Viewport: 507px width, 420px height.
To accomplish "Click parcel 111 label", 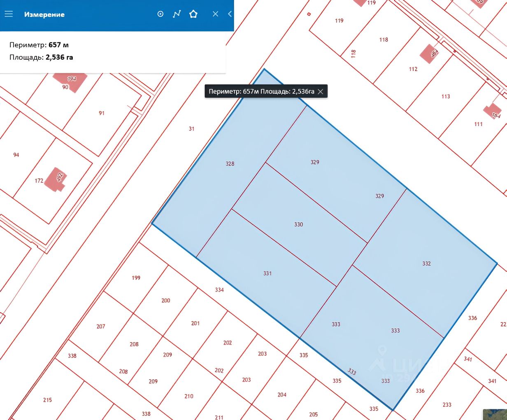I will (x=478, y=124).
